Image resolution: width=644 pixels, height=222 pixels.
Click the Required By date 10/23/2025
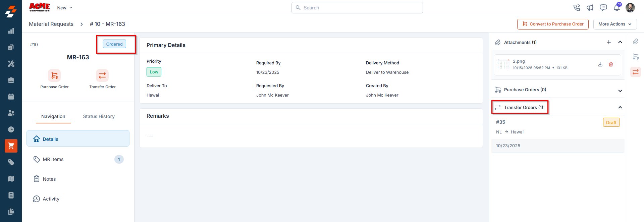(268, 72)
